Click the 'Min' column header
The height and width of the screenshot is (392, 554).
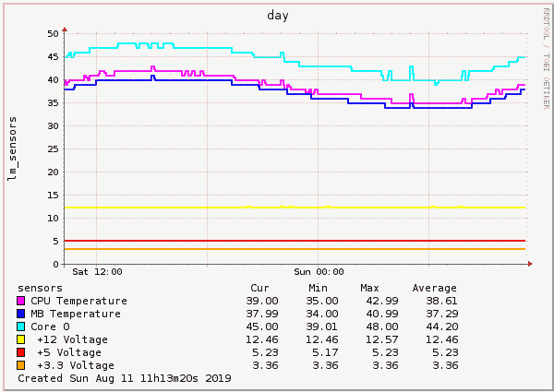click(318, 288)
